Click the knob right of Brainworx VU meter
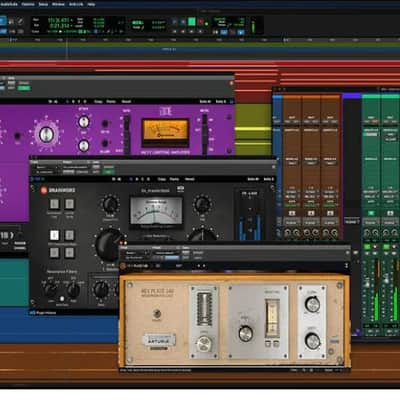This screenshot has height=400, width=400. [202, 204]
